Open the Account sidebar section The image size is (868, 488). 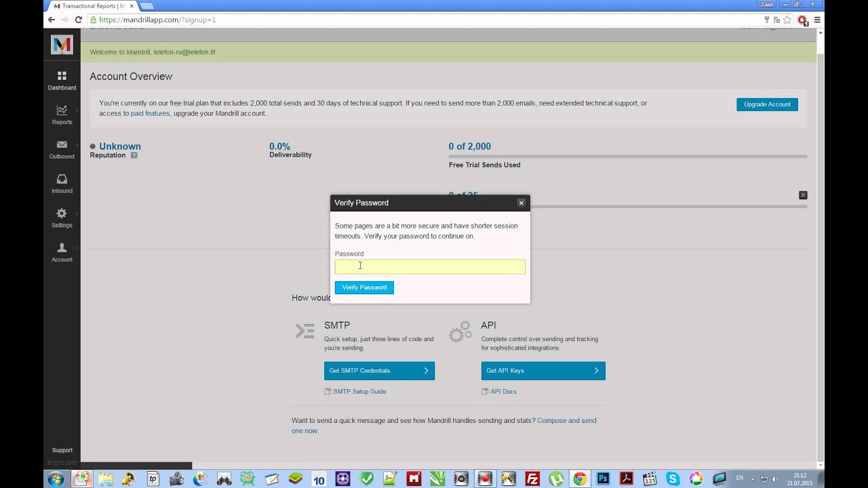coord(62,253)
